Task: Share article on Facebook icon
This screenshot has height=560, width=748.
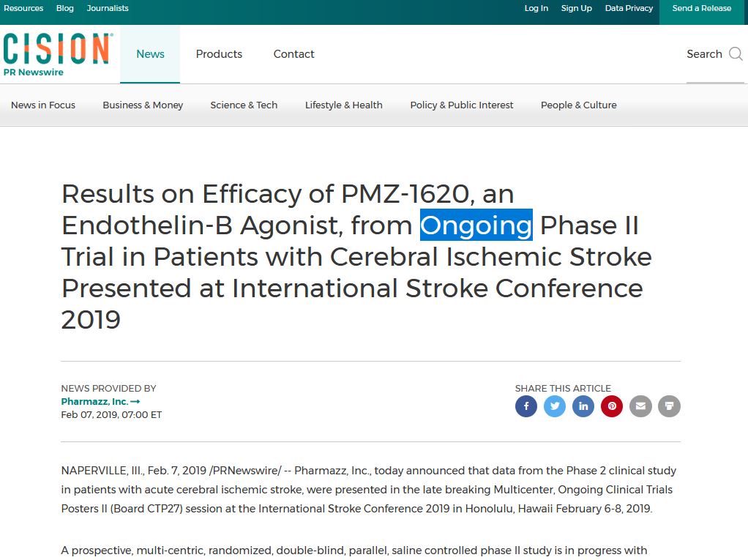Action: pos(526,406)
